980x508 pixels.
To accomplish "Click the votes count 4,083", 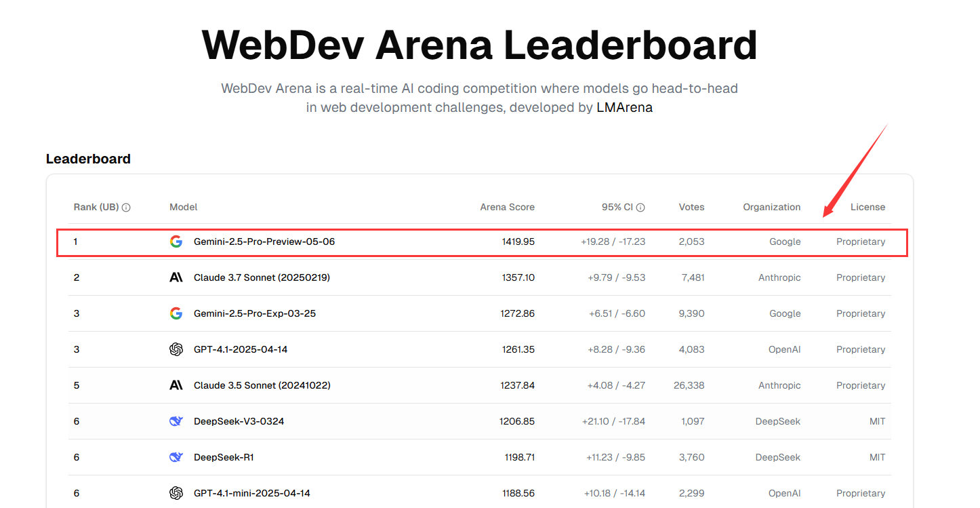I will 692,349.
